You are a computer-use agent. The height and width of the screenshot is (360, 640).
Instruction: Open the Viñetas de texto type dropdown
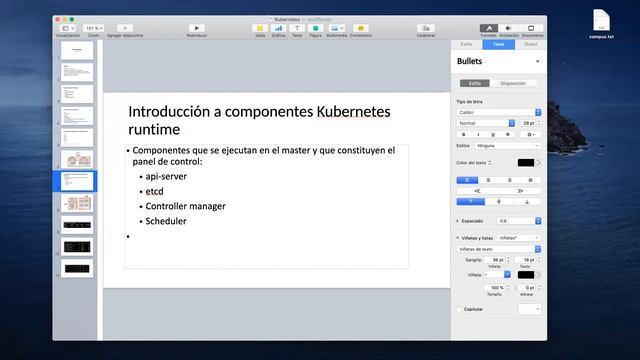(499, 249)
